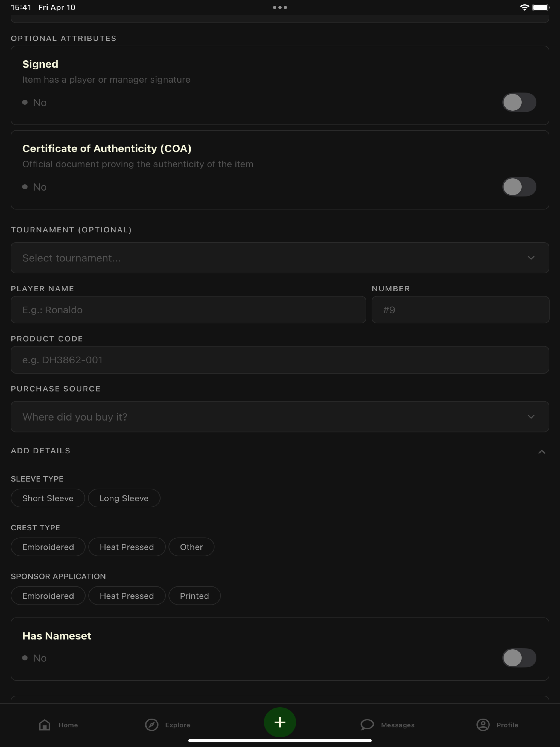The image size is (560, 747).
Task: Select Other under Crest Type
Action: [x=191, y=547]
